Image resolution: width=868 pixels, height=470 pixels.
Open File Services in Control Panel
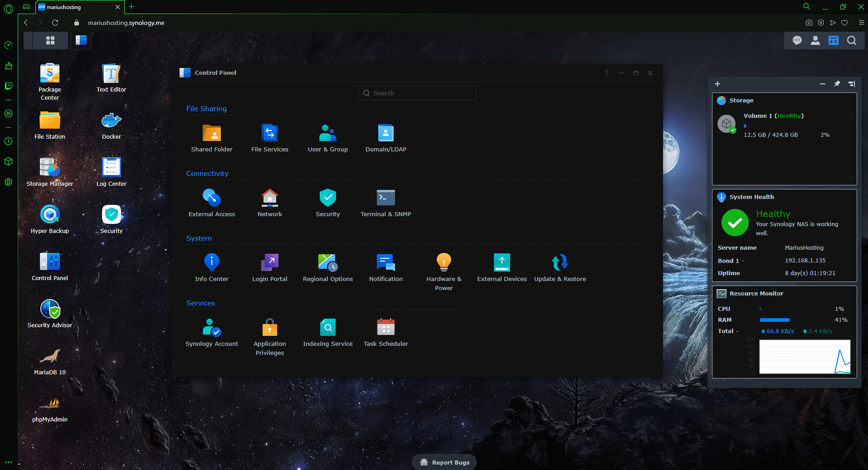click(270, 138)
